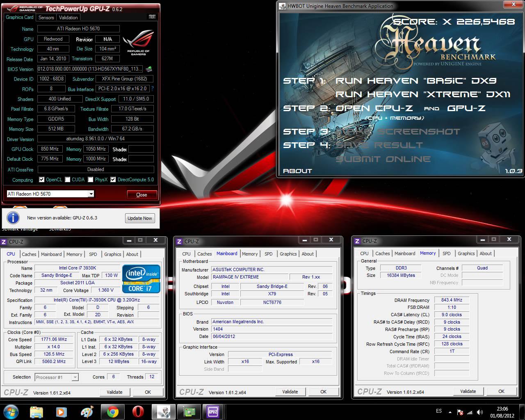Click Validate in the CPU tab window

pyautogui.click(x=114, y=392)
